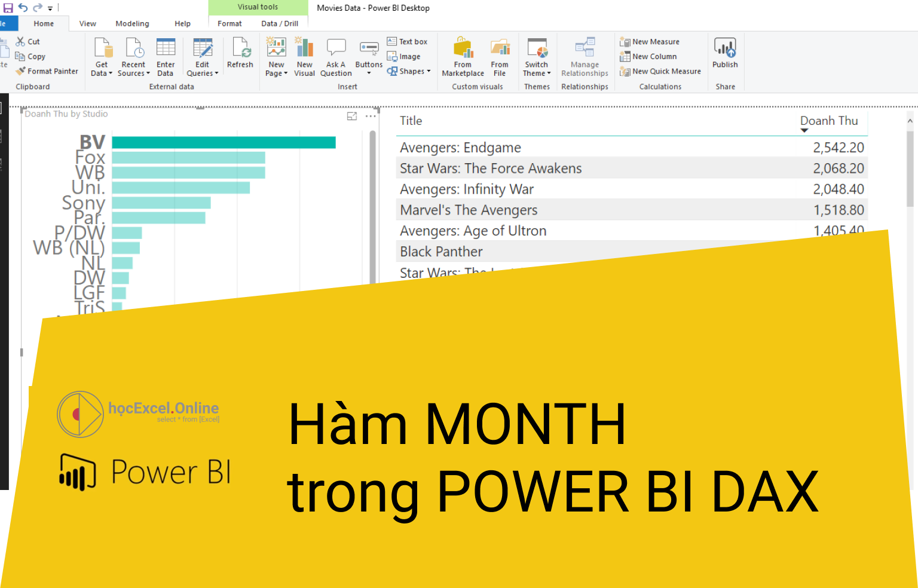Import a custom visual From Marketplace
The width and height of the screenshot is (918, 588).
point(462,56)
